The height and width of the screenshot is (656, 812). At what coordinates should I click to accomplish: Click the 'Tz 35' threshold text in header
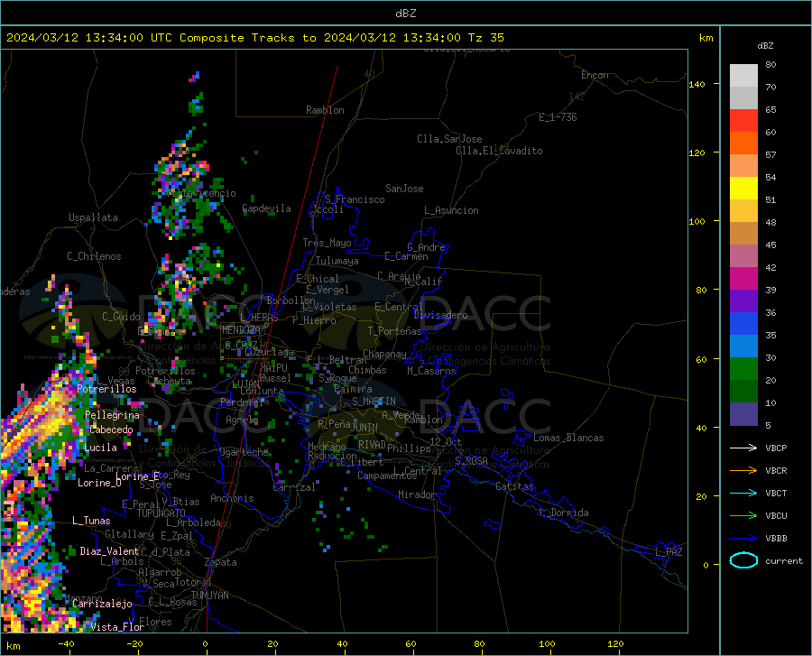486,38
